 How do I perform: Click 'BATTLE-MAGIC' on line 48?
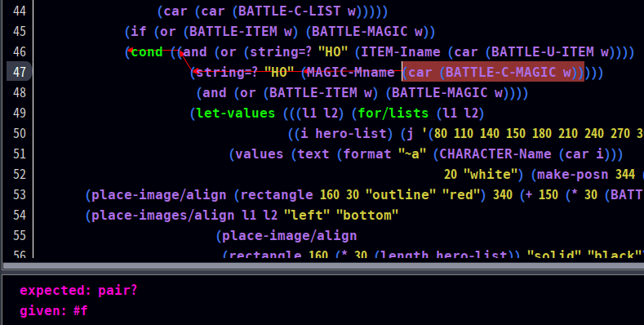coord(440,92)
